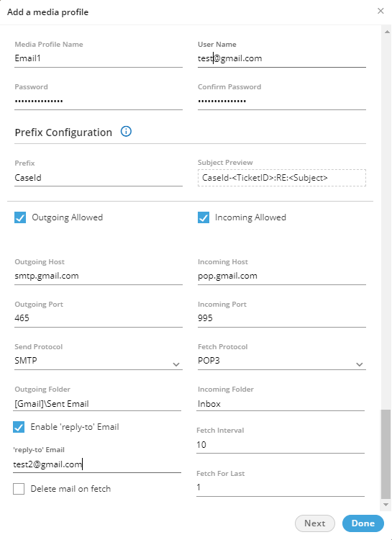Click the Delete mail on fetch label
392x540 pixels.
point(70,489)
